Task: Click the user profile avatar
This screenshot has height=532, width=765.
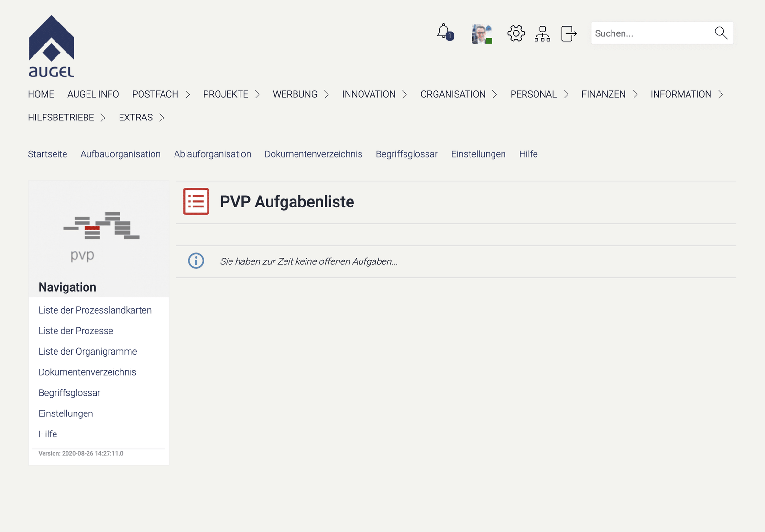Action: coord(481,34)
